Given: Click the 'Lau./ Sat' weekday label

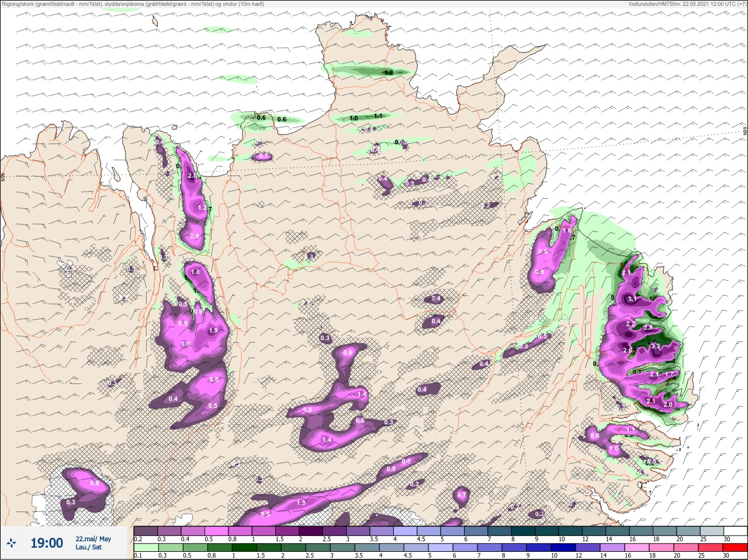Looking at the screenshot, I should 89,548.
